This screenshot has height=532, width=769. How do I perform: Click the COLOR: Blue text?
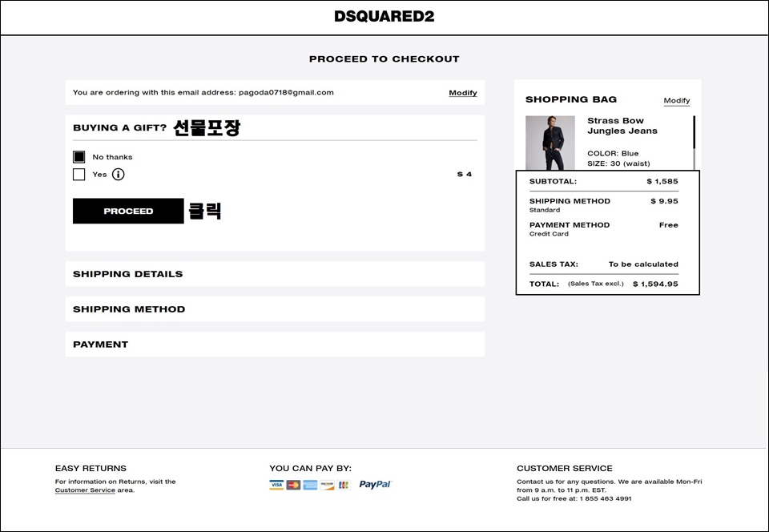coord(613,154)
